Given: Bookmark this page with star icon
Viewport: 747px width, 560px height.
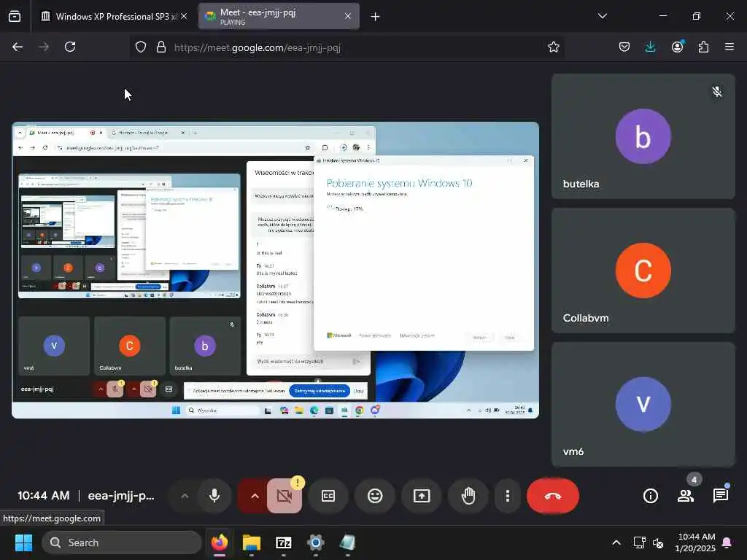Looking at the screenshot, I should [x=553, y=47].
